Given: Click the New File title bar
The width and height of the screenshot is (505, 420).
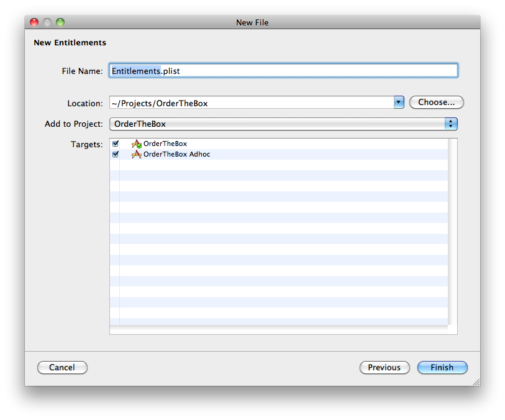Looking at the screenshot, I should [x=252, y=22].
